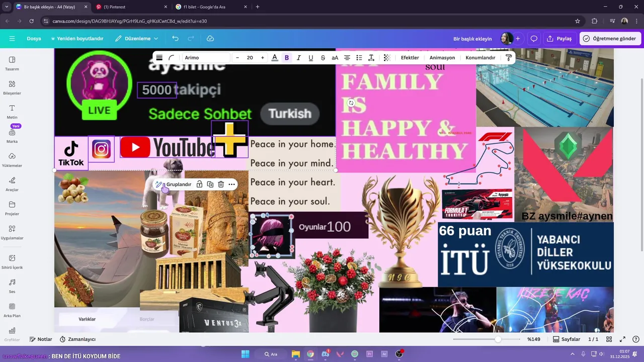Open the Metin text panel
This screenshot has width=644, height=362.
(x=12, y=112)
